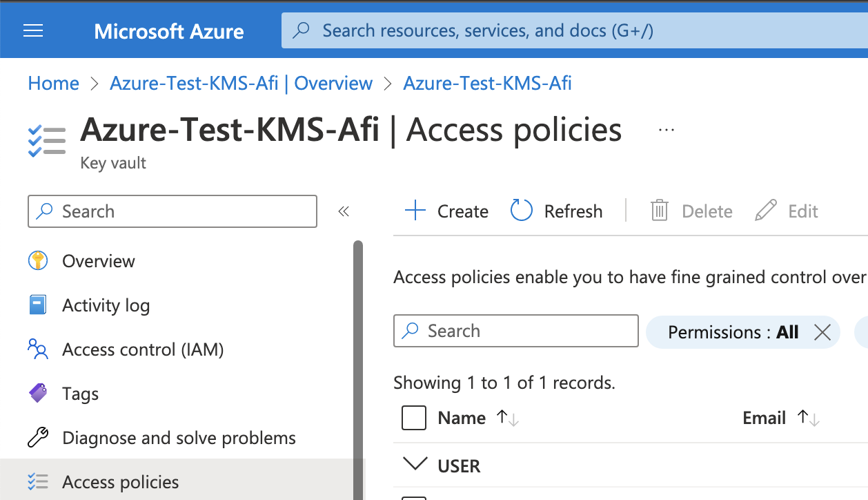Collapse the USER group chevron

[x=415, y=465]
